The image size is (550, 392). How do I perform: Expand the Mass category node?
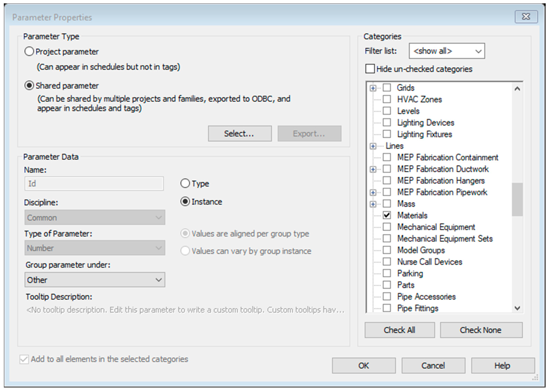pos(373,204)
